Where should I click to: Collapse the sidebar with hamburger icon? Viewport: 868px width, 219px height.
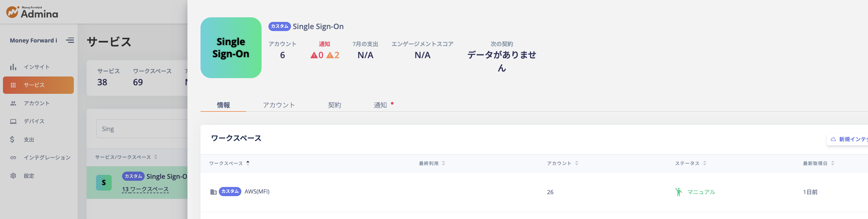(x=70, y=41)
